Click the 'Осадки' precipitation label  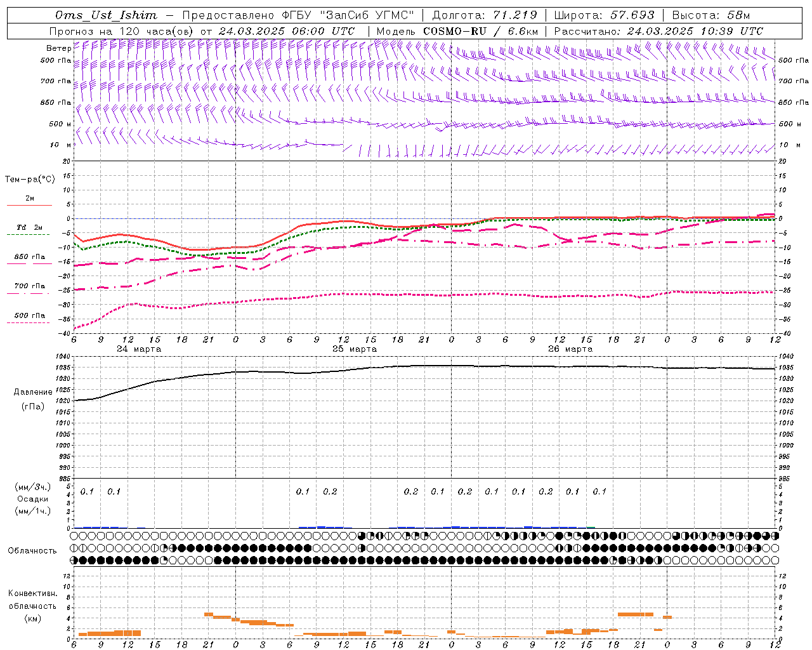(x=33, y=499)
